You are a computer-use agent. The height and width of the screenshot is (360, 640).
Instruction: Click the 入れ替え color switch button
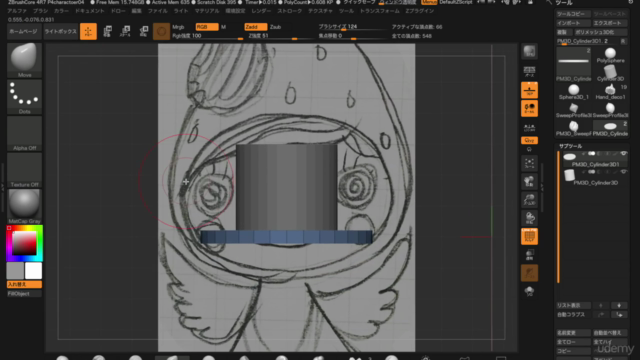pos(24,284)
